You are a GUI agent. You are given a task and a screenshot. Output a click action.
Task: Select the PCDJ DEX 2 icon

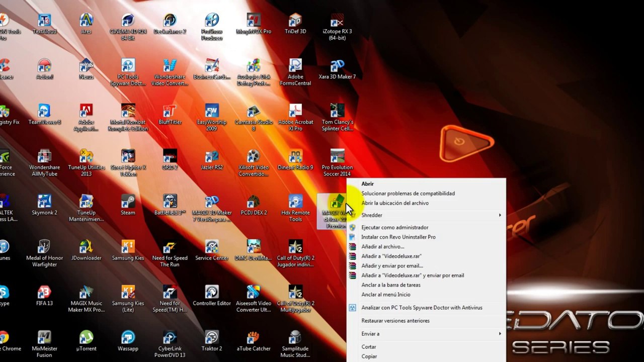(x=254, y=205)
